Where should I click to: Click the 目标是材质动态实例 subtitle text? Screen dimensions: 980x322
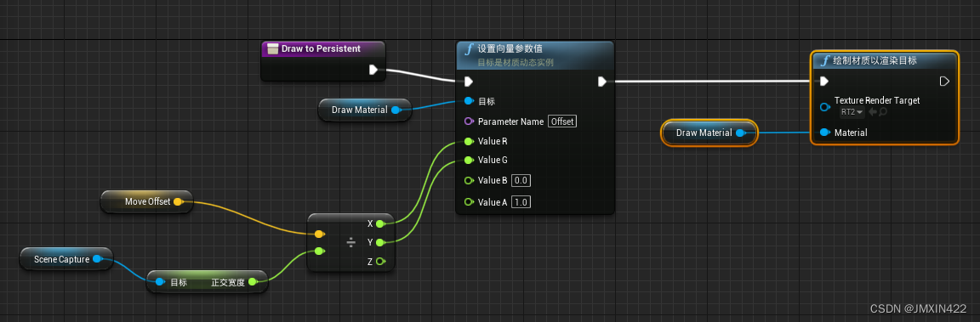pos(516,63)
